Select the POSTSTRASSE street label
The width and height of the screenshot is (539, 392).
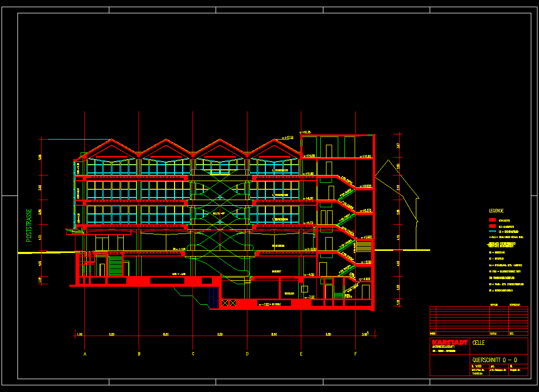(29, 225)
